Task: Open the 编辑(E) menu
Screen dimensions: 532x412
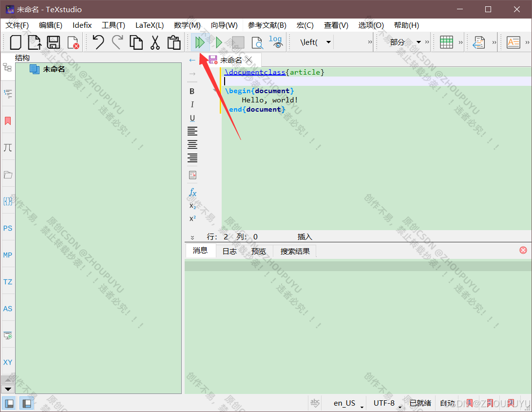Action: [x=51, y=25]
